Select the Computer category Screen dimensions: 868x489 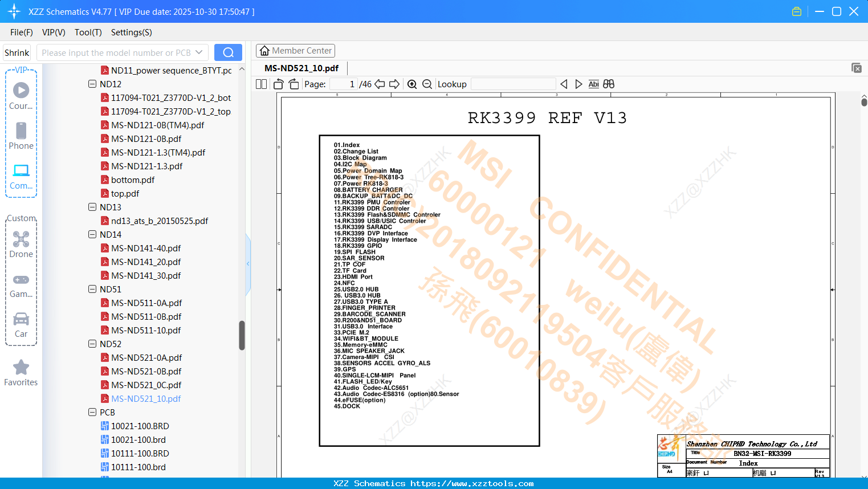click(x=21, y=176)
